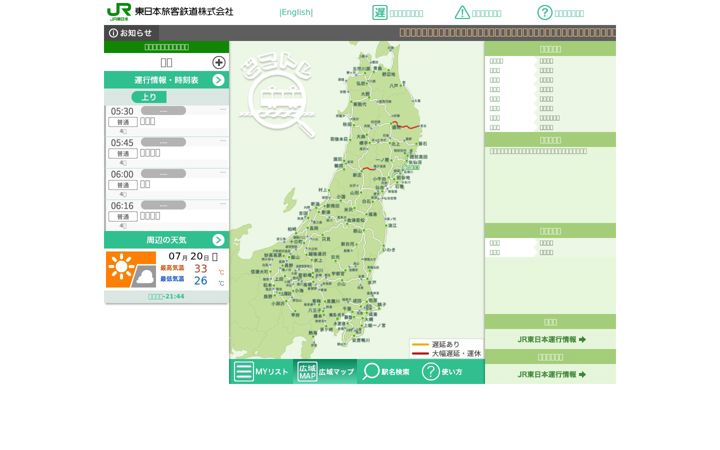
Task: Switch the site language to English
Action: pos(296,12)
